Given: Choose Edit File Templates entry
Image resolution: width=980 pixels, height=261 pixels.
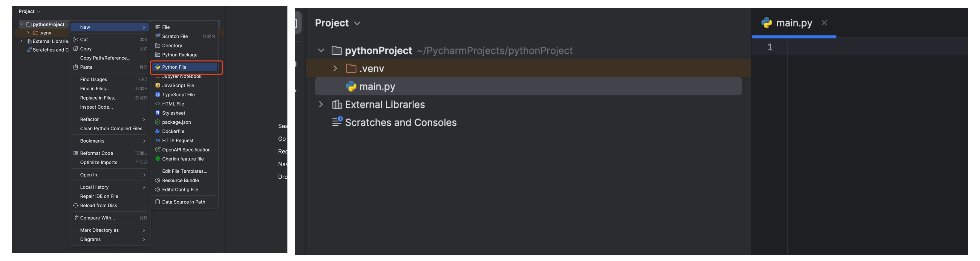Looking at the screenshot, I should 185,171.
